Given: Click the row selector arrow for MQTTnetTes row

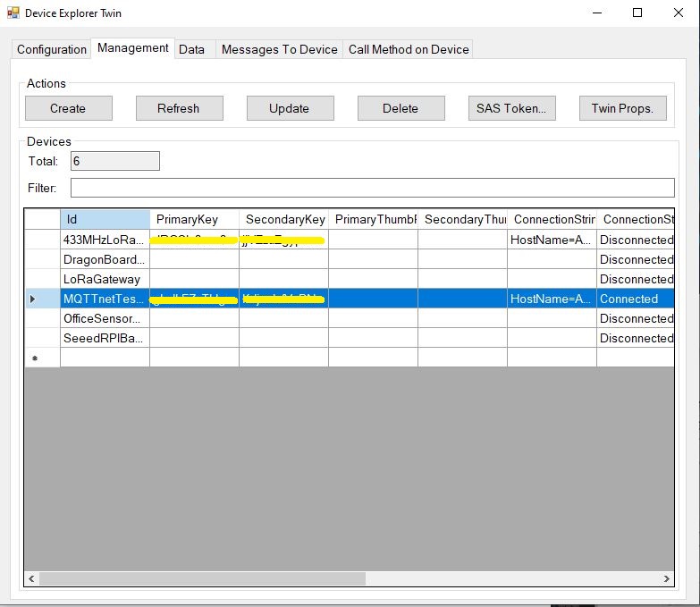Looking at the screenshot, I should [x=33, y=299].
